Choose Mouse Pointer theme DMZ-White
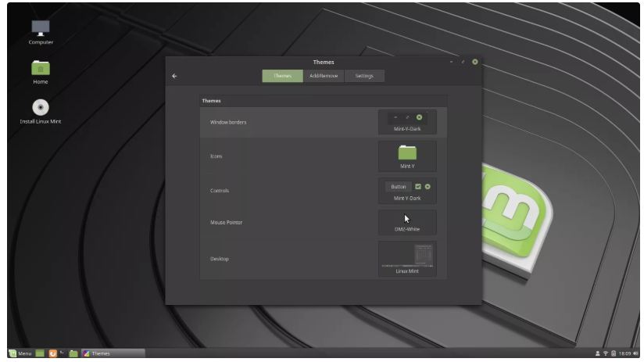The width and height of the screenshot is (644, 362). click(407, 222)
